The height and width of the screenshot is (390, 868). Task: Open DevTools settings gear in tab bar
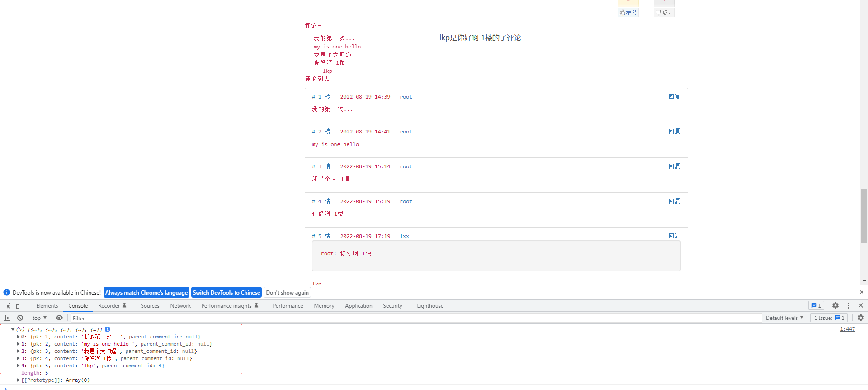pyautogui.click(x=835, y=306)
